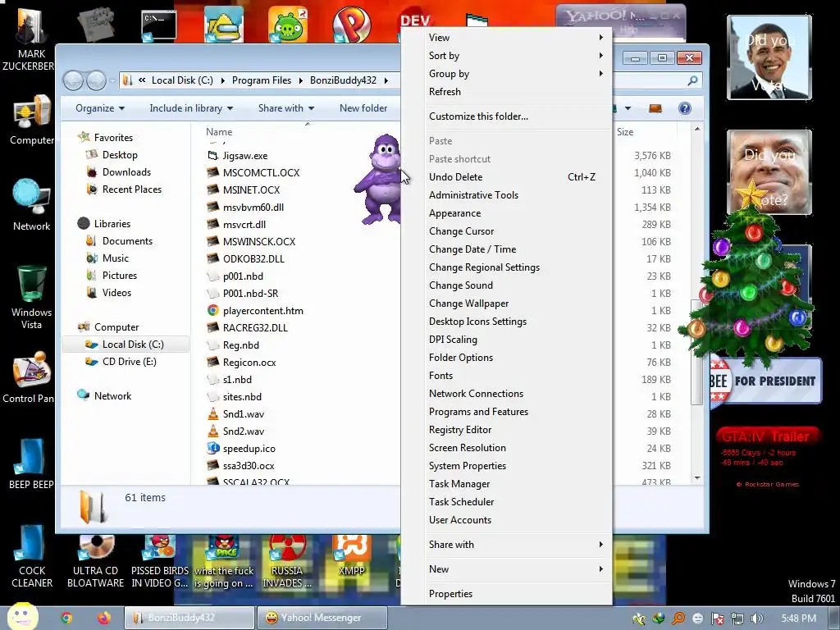The image size is (840, 630).
Task: Click Yahoo! Messenger taskbar button
Action: pos(322,618)
